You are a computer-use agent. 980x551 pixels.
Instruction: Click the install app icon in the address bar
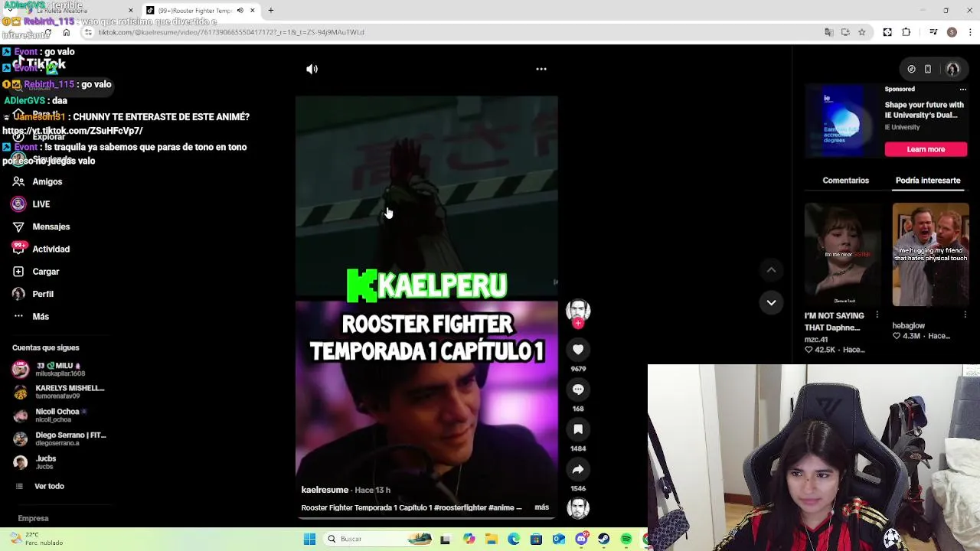pos(845,32)
